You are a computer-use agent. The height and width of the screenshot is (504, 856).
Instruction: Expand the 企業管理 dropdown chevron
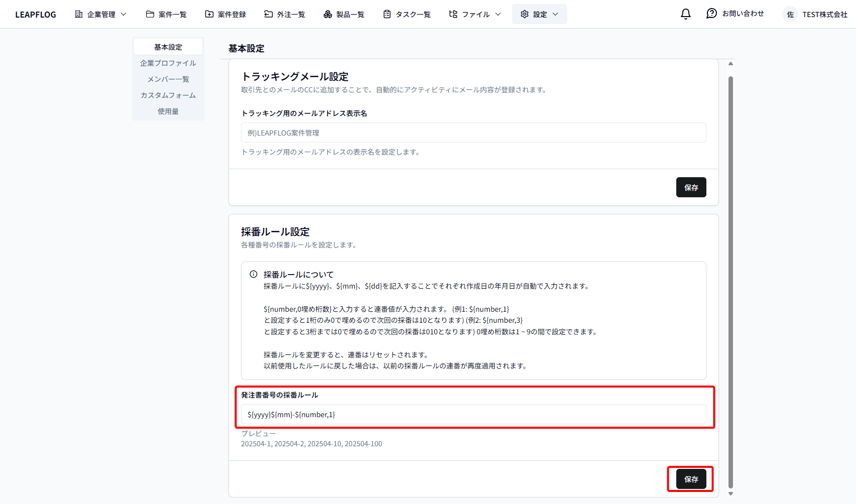click(x=124, y=14)
